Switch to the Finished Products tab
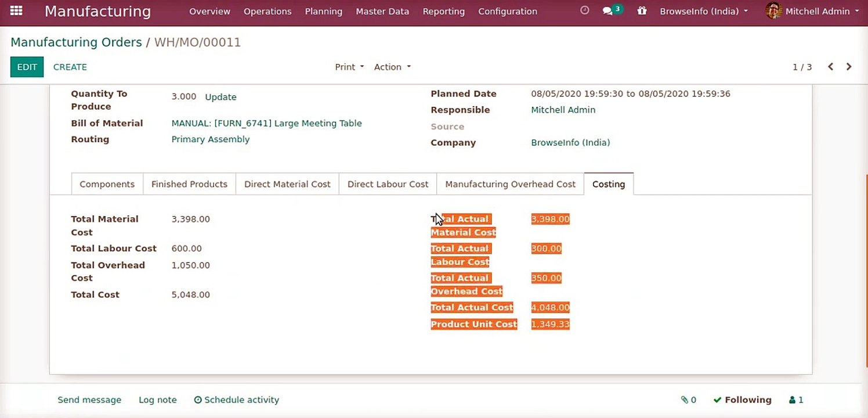Image resolution: width=868 pixels, height=418 pixels. click(x=189, y=184)
